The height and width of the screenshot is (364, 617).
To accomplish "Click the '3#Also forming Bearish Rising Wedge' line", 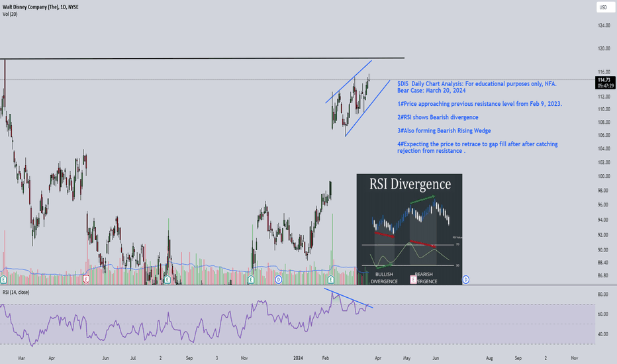I will click(444, 130).
